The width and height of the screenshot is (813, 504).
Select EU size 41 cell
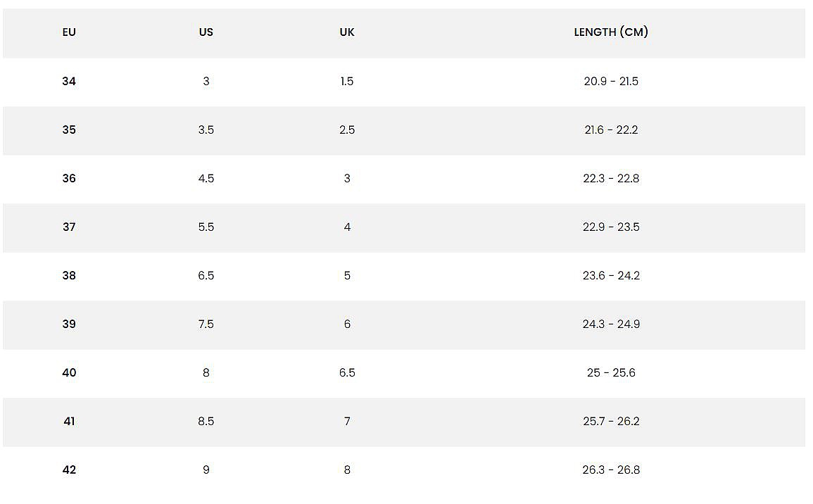pyautogui.click(x=69, y=421)
